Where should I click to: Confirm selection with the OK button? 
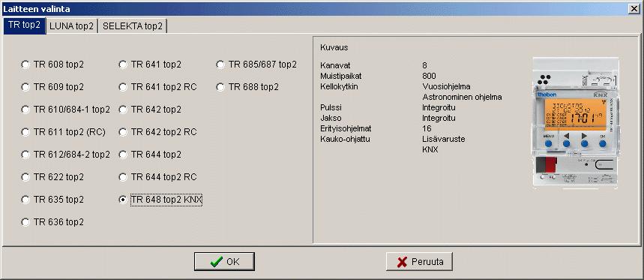coord(224,261)
